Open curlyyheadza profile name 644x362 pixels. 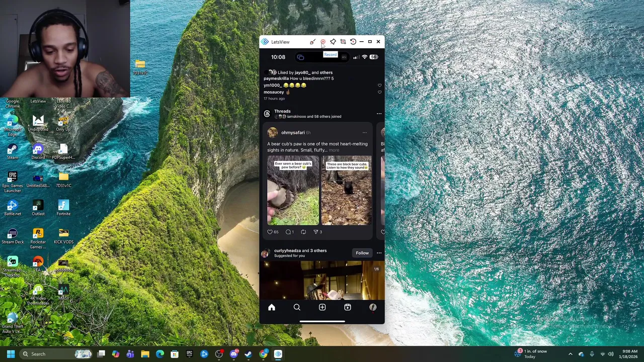coord(287,250)
